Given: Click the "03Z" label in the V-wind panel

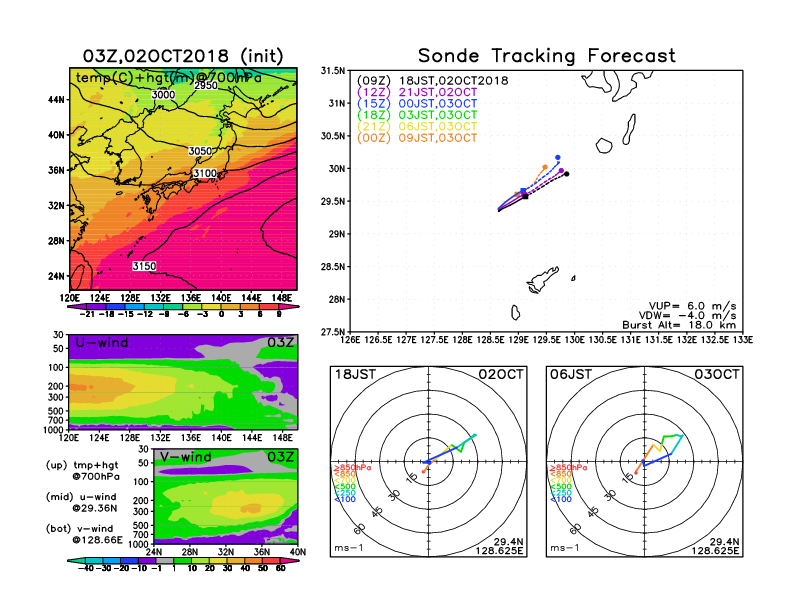Looking at the screenshot, I should [280, 457].
